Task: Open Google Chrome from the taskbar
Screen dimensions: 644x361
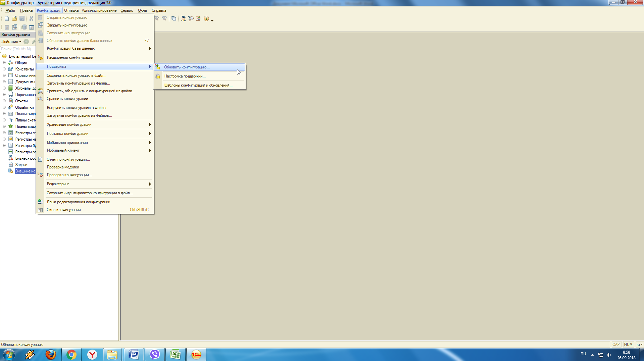Action: (71, 354)
